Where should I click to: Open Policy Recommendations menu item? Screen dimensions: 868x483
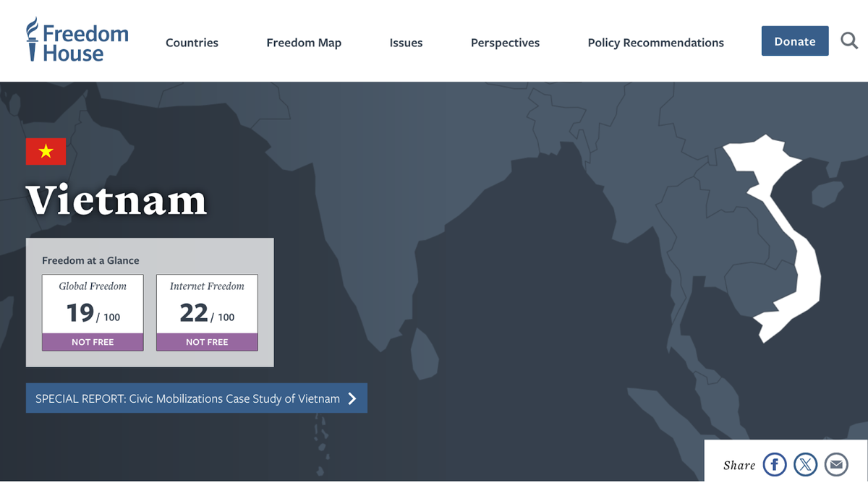[656, 43]
